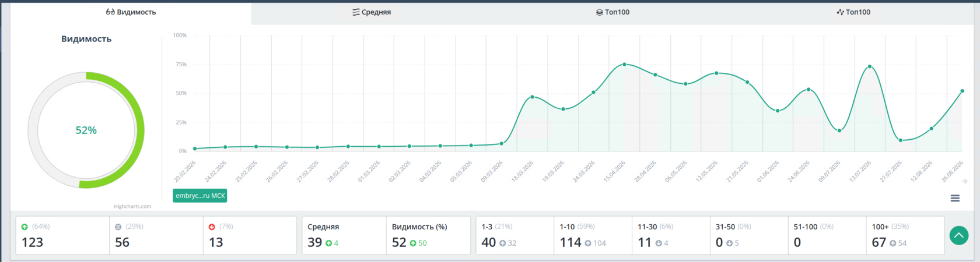Open the Топ100 tab with graph icon
Viewport: 980px width, 262px height.
(x=853, y=12)
